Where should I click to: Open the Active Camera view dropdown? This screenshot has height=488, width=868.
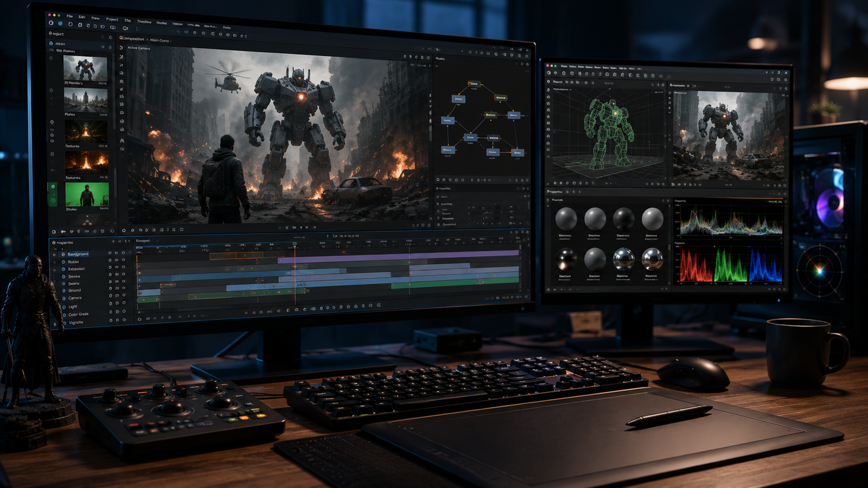click(139, 48)
